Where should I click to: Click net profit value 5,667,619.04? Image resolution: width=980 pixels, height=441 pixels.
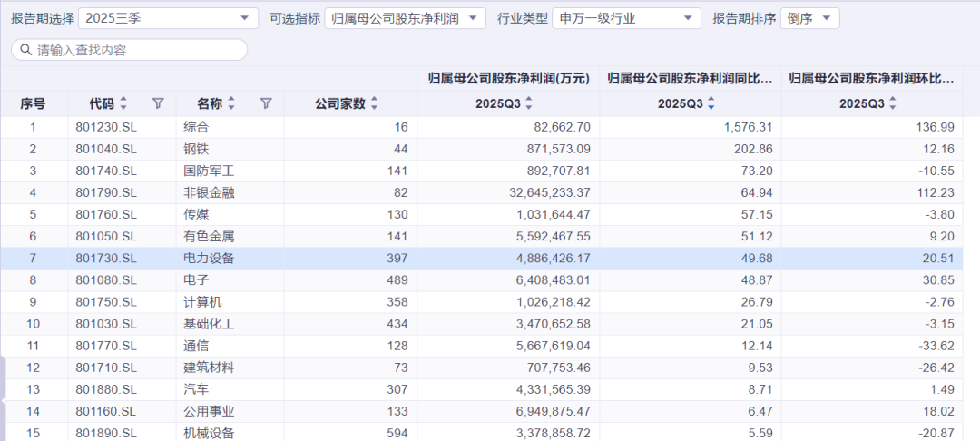(554, 346)
